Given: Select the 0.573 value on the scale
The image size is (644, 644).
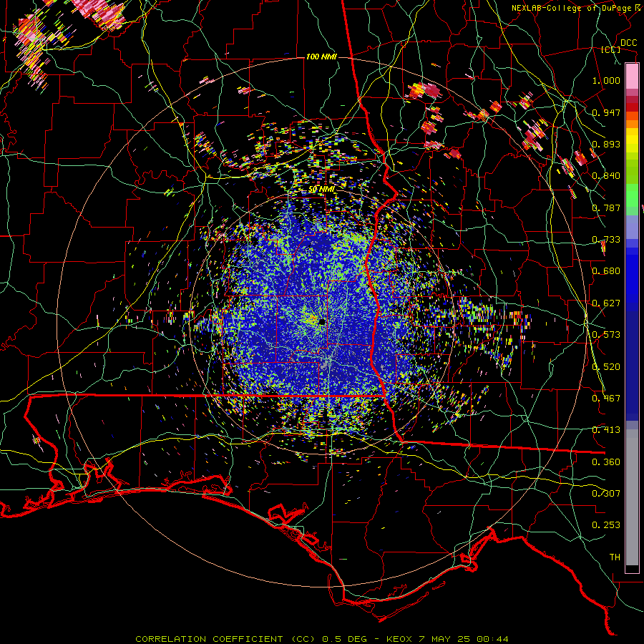Looking at the screenshot, I should click(x=606, y=335).
